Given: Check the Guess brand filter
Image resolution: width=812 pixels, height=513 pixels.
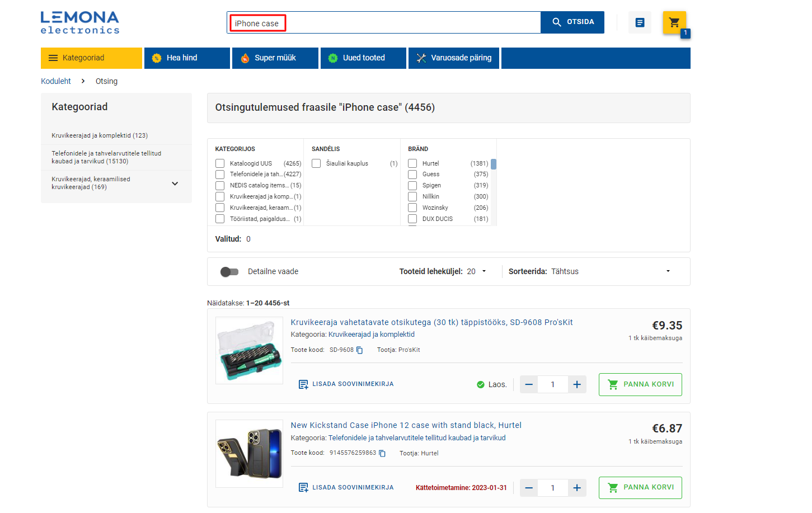Looking at the screenshot, I should point(412,175).
